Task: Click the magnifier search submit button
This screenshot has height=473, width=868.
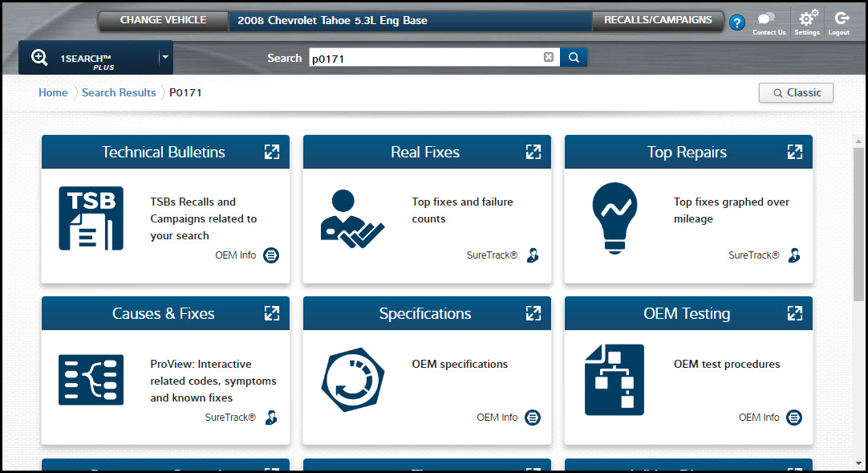Action: click(574, 57)
